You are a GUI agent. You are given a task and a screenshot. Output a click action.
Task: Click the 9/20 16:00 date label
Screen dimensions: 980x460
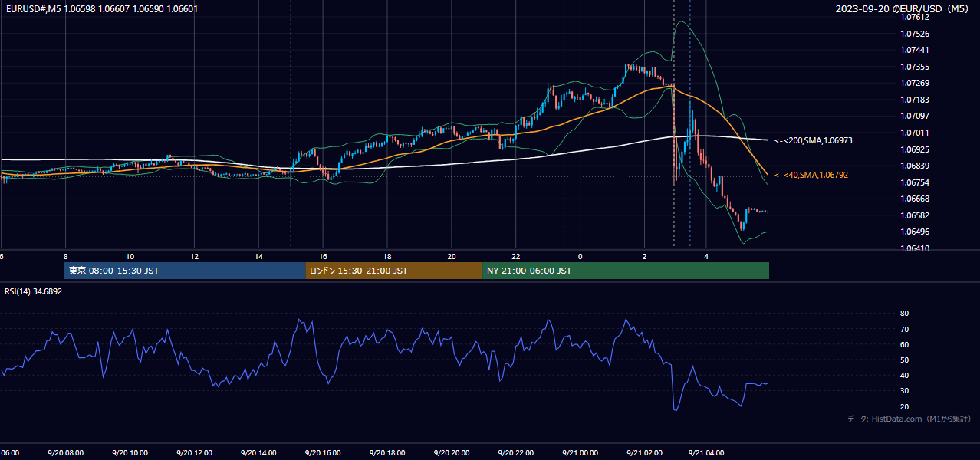pyautogui.click(x=323, y=453)
